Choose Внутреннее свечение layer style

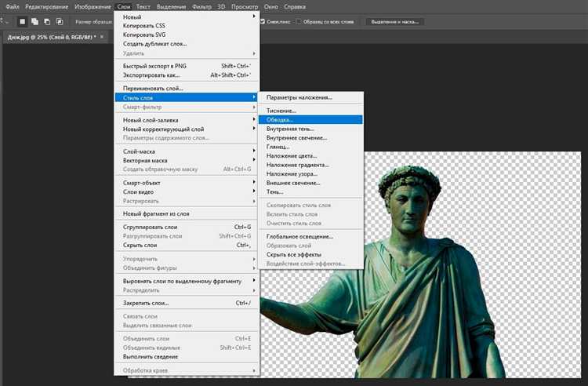click(310, 137)
